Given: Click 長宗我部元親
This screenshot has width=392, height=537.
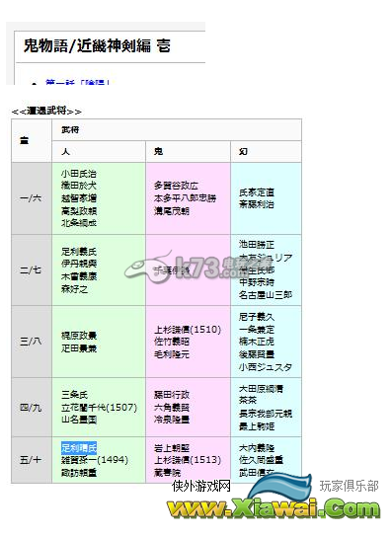Looking at the screenshot, I should (266, 414).
